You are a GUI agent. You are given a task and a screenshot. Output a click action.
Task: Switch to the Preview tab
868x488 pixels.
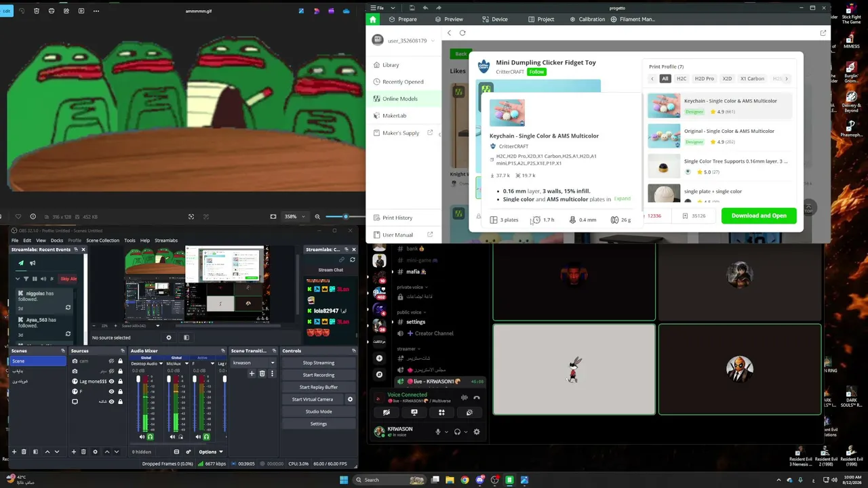449,19
